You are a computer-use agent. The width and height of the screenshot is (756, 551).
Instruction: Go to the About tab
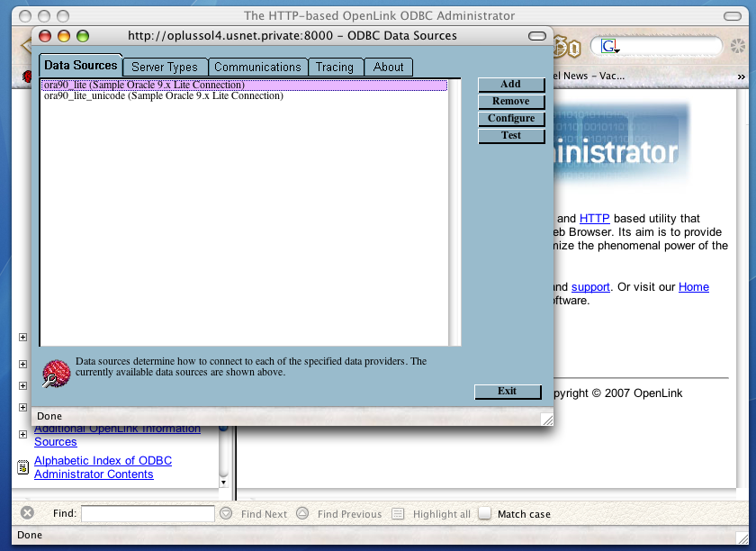click(388, 67)
